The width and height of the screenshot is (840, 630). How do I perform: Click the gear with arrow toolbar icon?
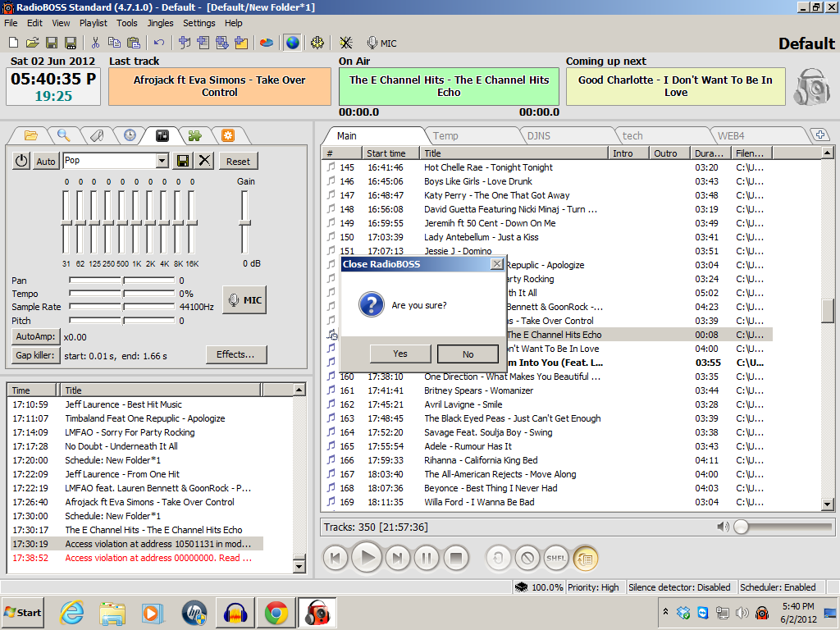click(x=317, y=43)
